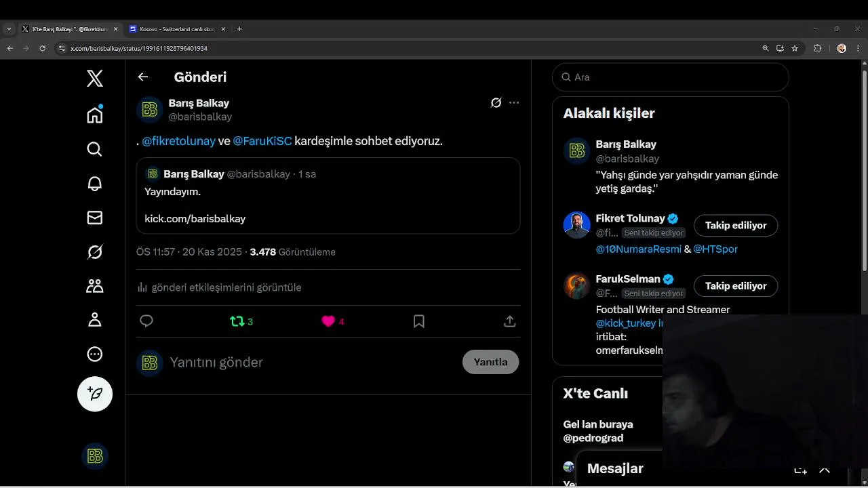This screenshot has width=868, height=488.
Task: Open Notifications bell icon
Action: [95, 183]
